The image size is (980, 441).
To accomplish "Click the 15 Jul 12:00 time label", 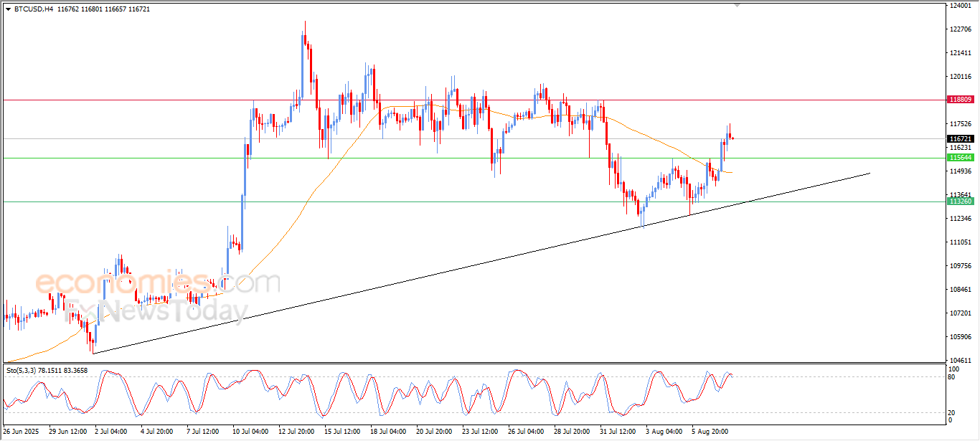I will click(341, 432).
